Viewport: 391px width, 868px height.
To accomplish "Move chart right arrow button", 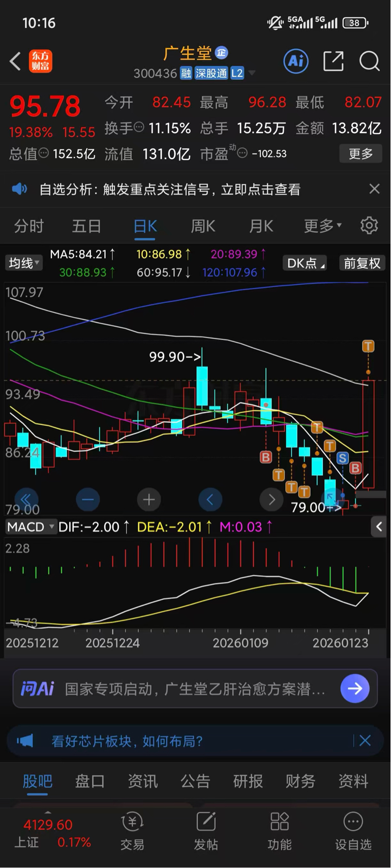I will tap(272, 500).
